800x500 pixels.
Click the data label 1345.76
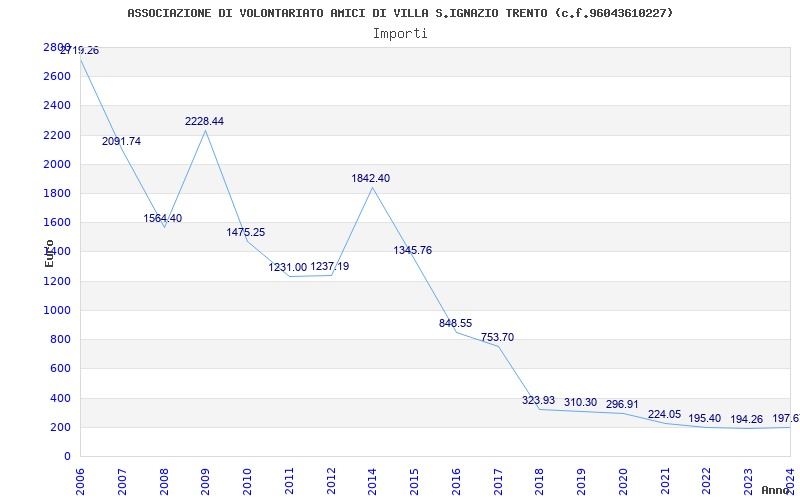click(412, 251)
